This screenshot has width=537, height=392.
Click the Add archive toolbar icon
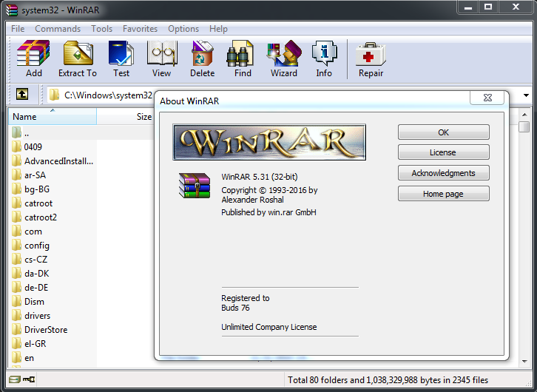pyautogui.click(x=33, y=53)
